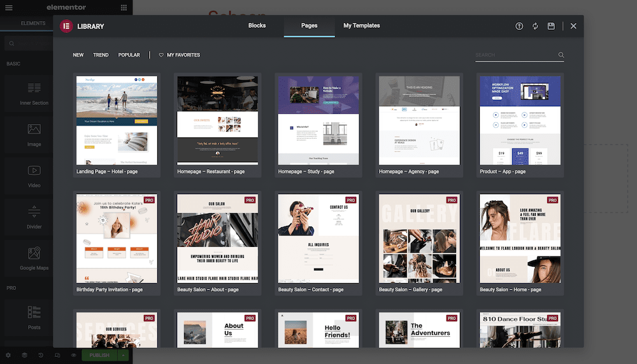This screenshot has height=364, width=637.
Task: Click the PRO badge on Beauty Salon – Gallery
Action: tap(452, 200)
